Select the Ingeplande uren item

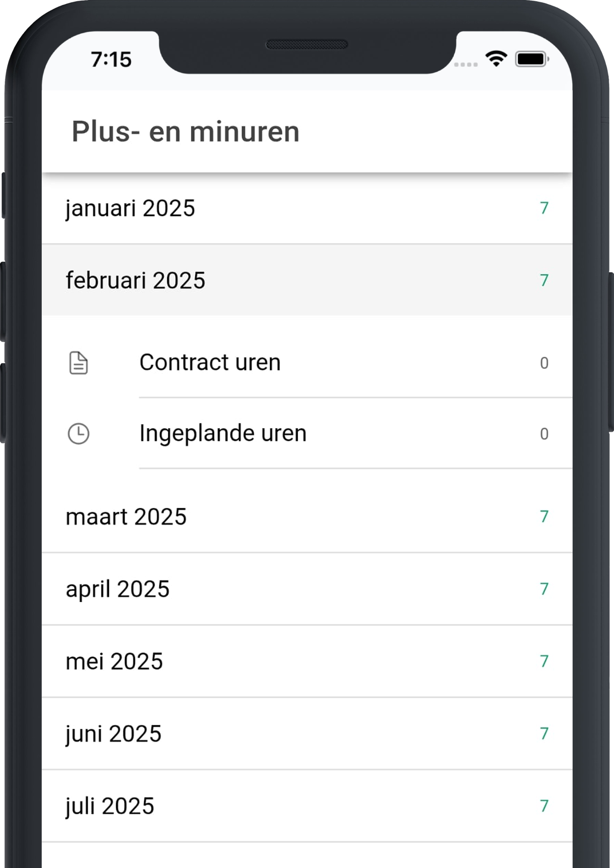tap(223, 433)
